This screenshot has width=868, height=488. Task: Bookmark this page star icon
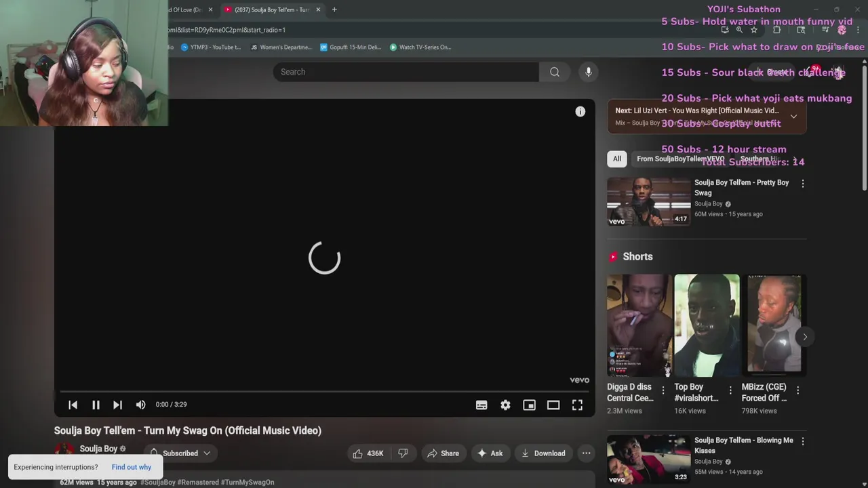point(753,30)
